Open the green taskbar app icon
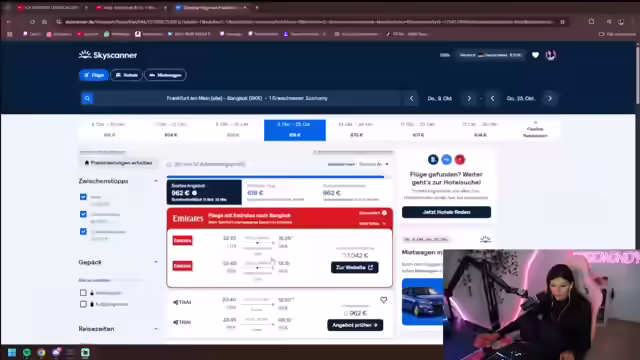Image resolution: width=640 pixels, height=360 pixels. pos(85,352)
